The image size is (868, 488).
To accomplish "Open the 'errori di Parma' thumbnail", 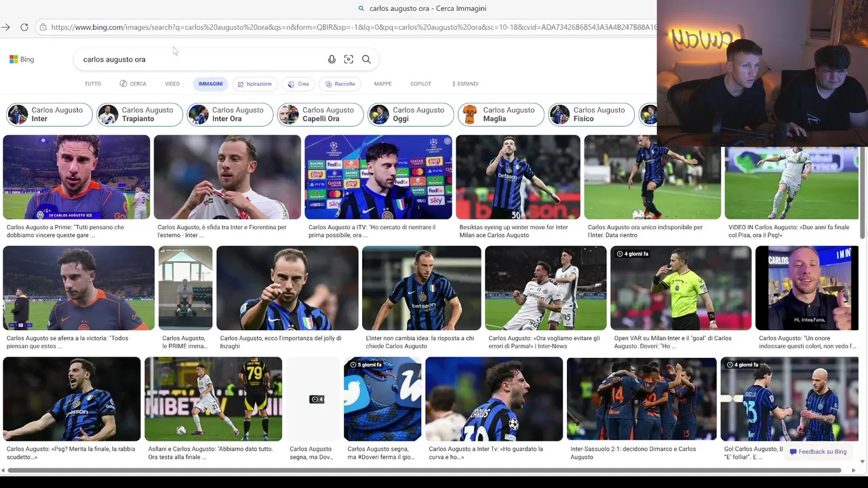I will (546, 288).
